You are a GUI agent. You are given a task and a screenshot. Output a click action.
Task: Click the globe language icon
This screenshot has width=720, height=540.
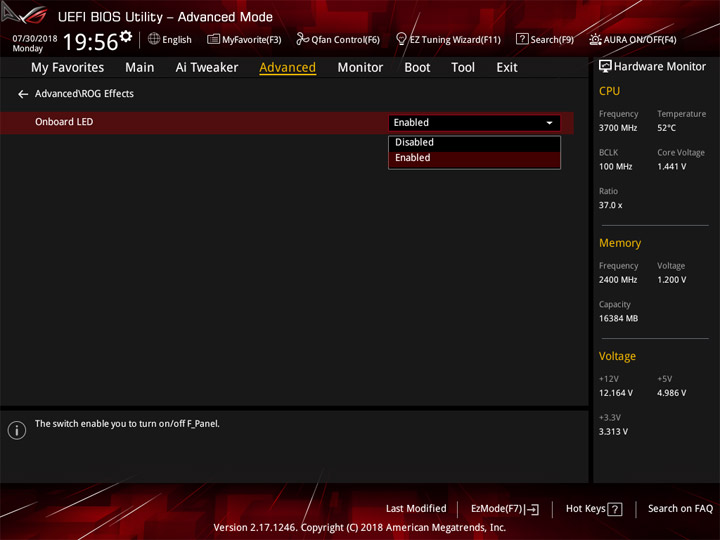[154, 39]
